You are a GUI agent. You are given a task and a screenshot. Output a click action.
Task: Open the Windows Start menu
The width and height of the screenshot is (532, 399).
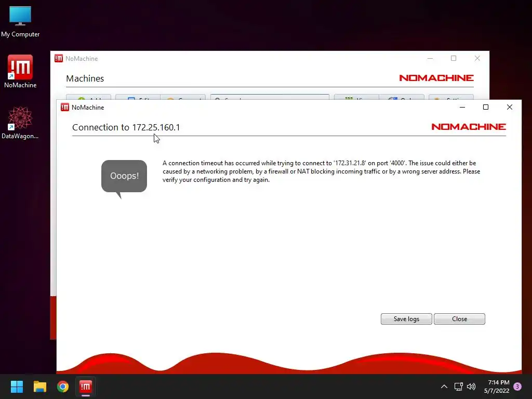click(17, 387)
